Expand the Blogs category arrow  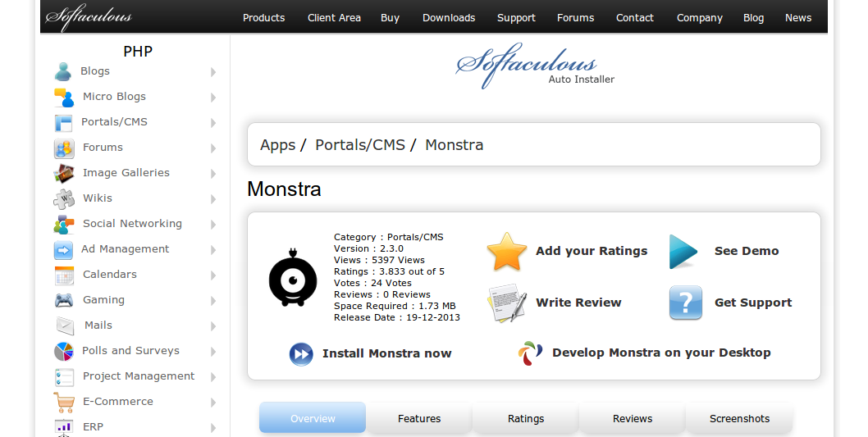tap(213, 72)
